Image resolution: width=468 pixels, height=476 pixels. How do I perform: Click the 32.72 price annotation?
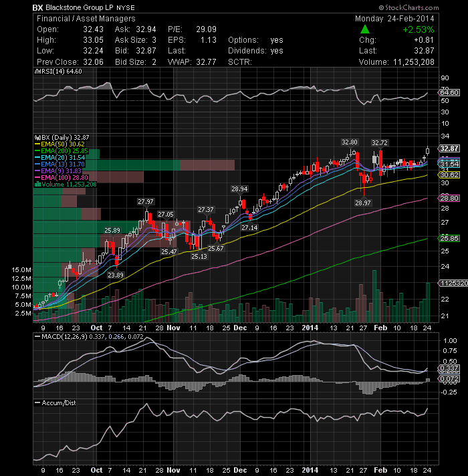point(380,142)
